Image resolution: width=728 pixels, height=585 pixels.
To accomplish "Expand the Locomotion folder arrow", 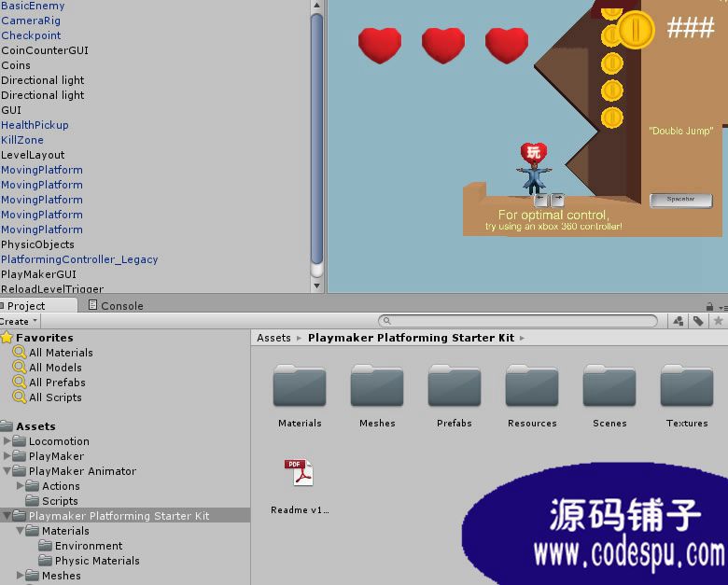I will coord(7,440).
